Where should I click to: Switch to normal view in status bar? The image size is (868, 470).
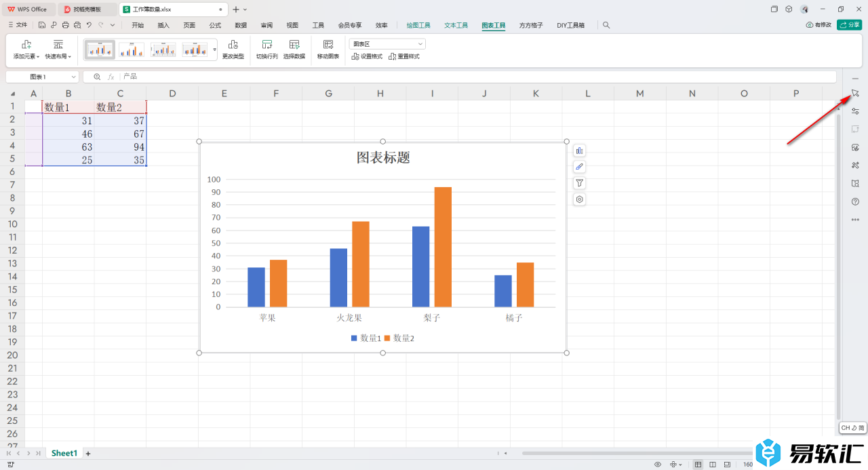click(698, 465)
